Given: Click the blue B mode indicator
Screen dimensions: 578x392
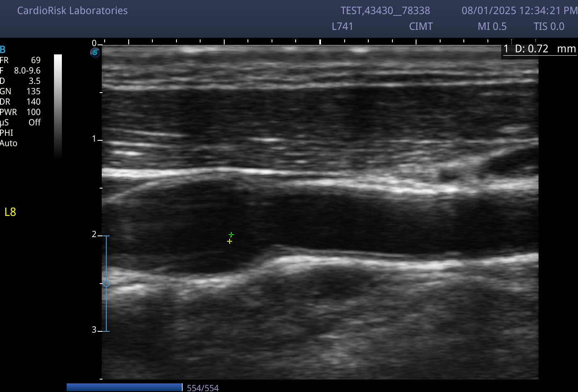Looking at the screenshot, I should point(2,50).
